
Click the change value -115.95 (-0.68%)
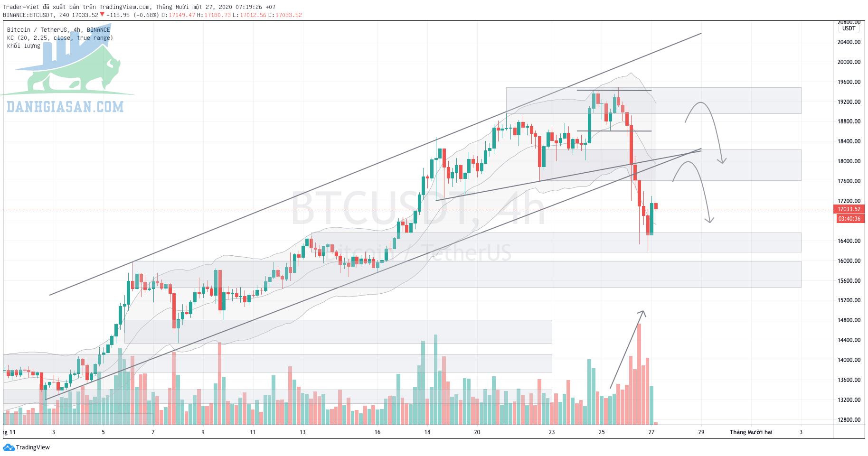click(132, 15)
